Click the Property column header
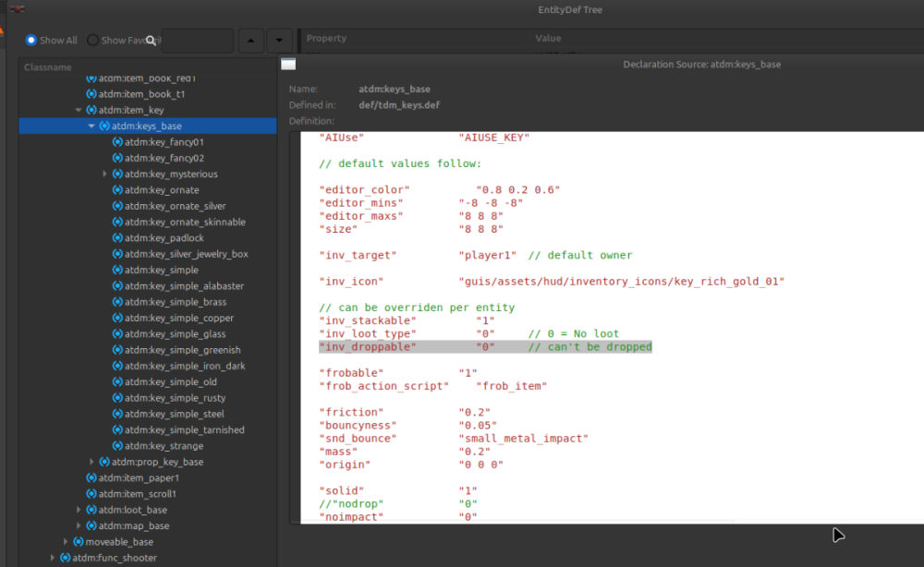 coord(326,39)
